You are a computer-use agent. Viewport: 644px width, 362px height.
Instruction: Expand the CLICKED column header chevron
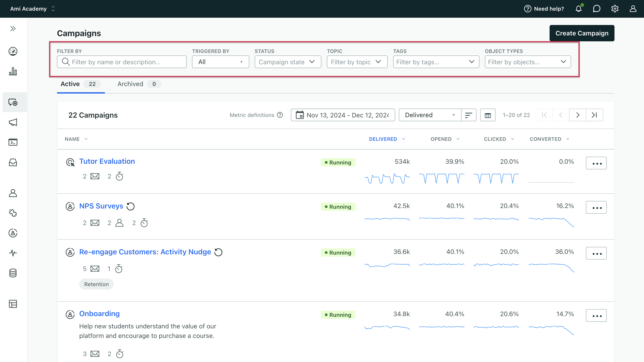513,139
